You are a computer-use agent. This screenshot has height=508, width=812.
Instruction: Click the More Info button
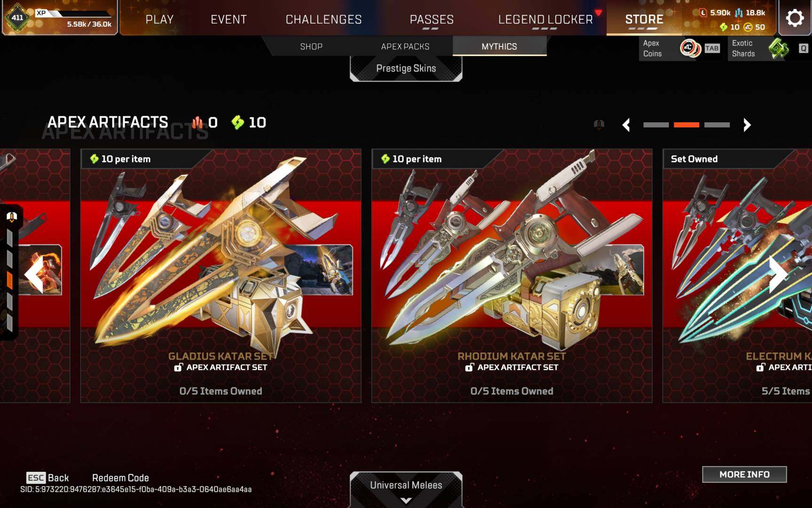(744, 475)
